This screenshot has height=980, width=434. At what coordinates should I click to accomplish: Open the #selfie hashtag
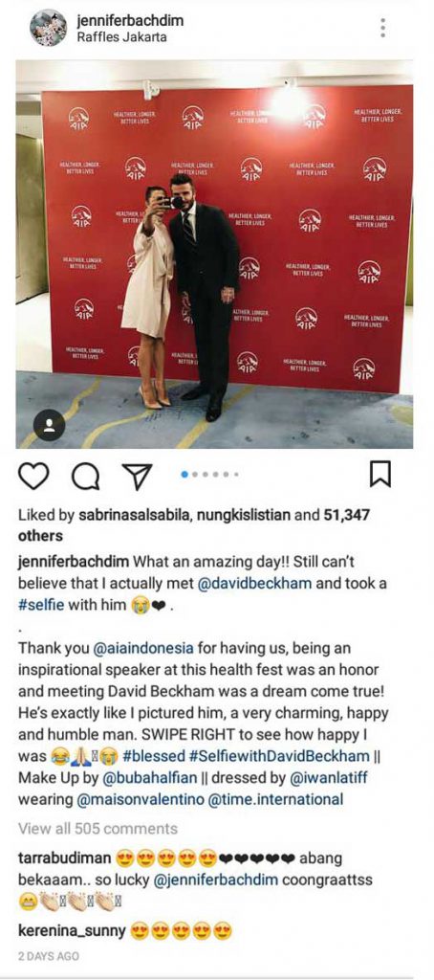pyautogui.click(x=40, y=605)
